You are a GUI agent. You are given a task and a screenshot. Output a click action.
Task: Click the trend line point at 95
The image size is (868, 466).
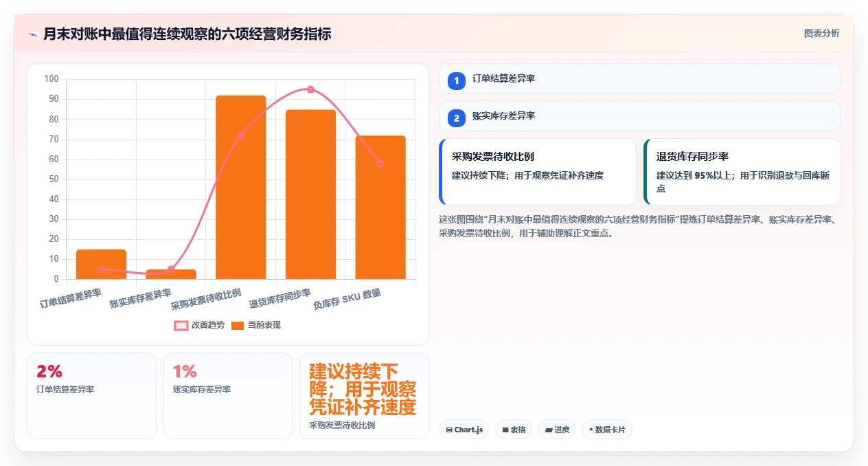coord(310,89)
